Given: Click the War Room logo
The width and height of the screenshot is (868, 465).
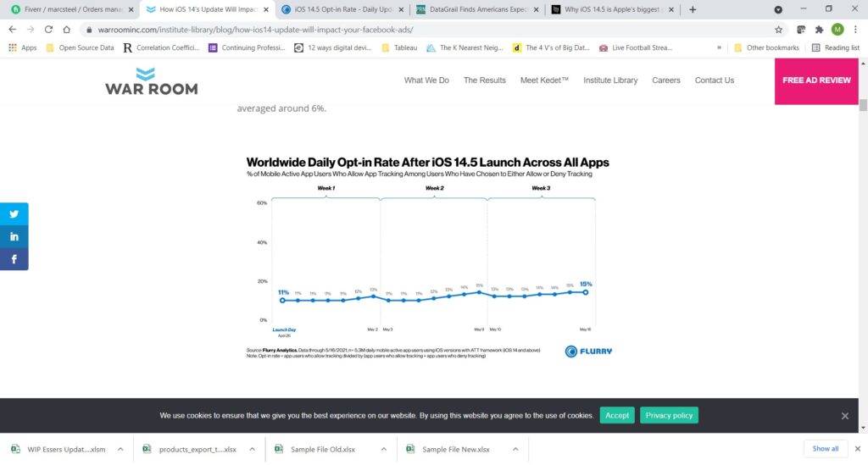Looking at the screenshot, I should [x=152, y=80].
